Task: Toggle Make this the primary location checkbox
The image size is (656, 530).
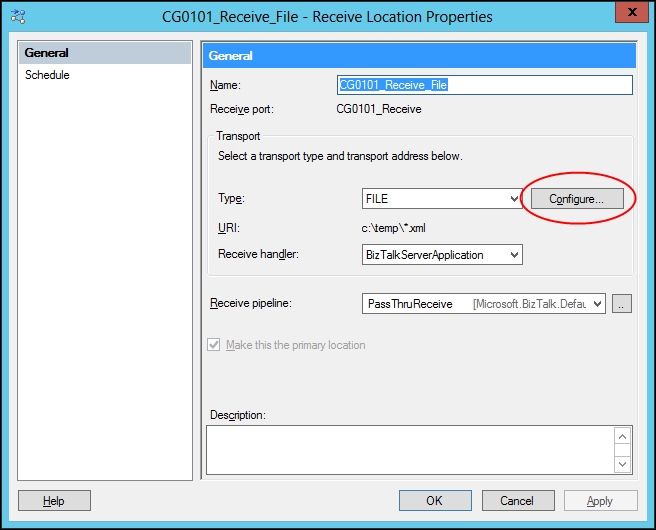Action: [214, 345]
